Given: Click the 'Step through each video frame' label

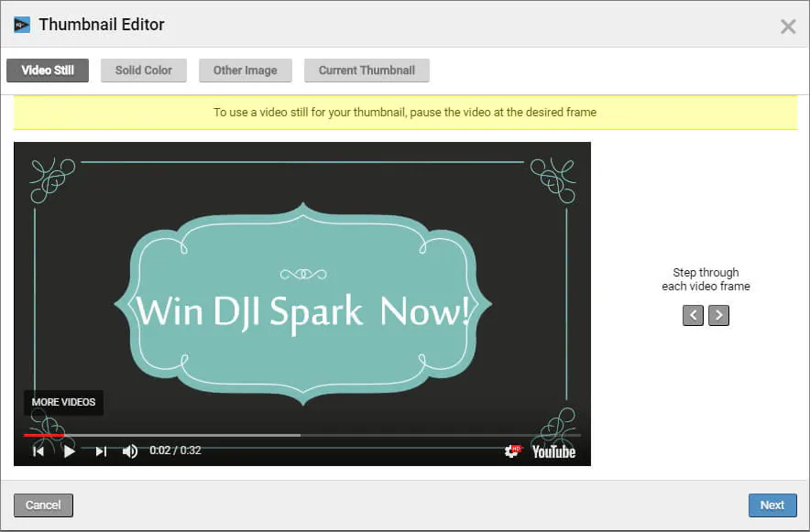Looking at the screenshot, I should (x=706, y=279).
